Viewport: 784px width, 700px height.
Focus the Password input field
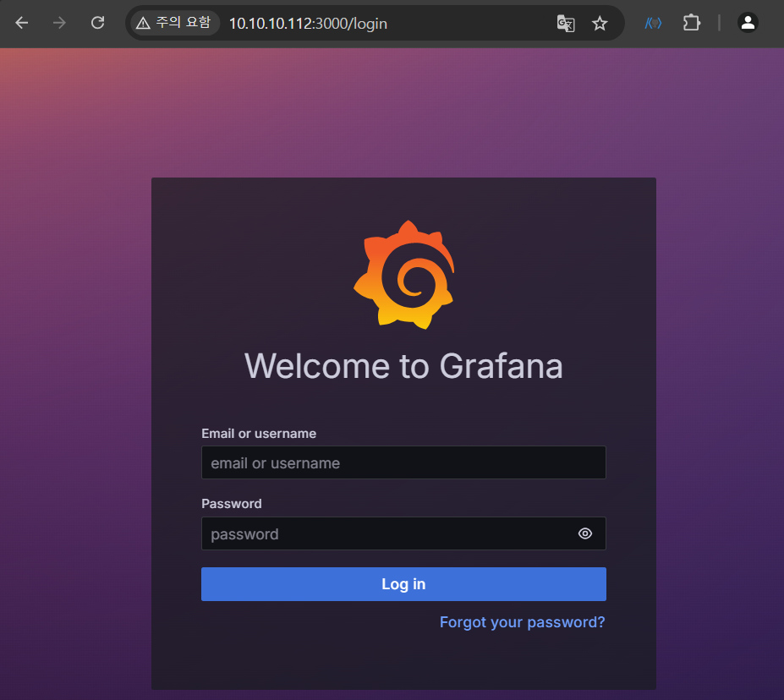coord(403,533)
